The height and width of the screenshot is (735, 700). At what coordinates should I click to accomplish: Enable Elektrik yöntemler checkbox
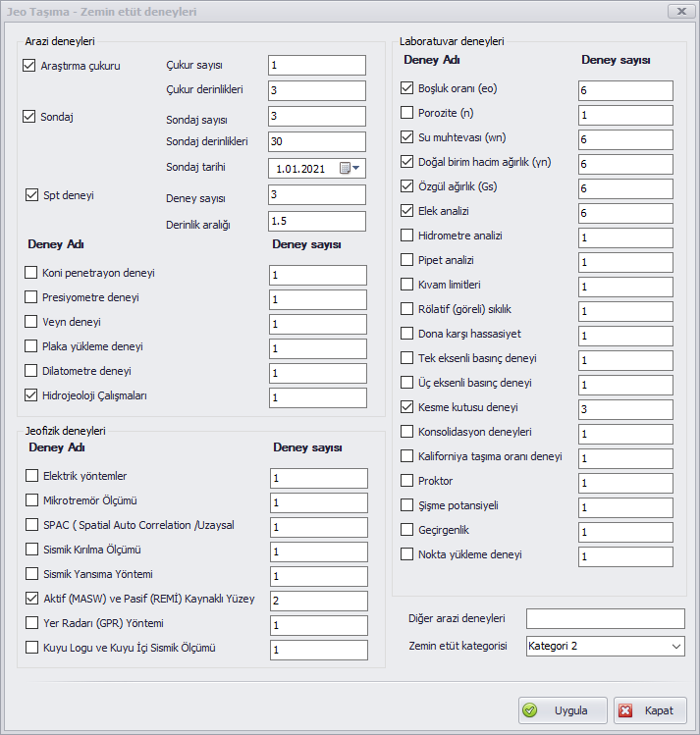point(31,475)
